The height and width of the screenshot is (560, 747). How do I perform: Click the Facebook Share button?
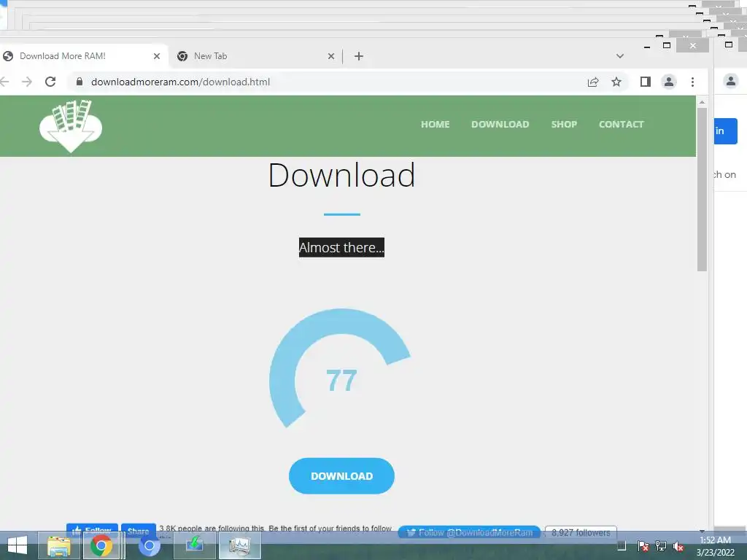pos(138,531)
